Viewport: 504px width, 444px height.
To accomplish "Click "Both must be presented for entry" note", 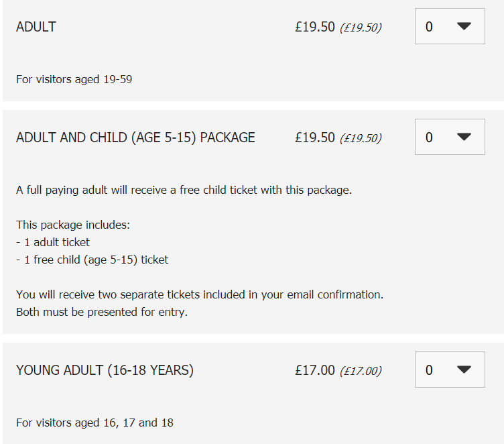I will click(x=102, y=312).
